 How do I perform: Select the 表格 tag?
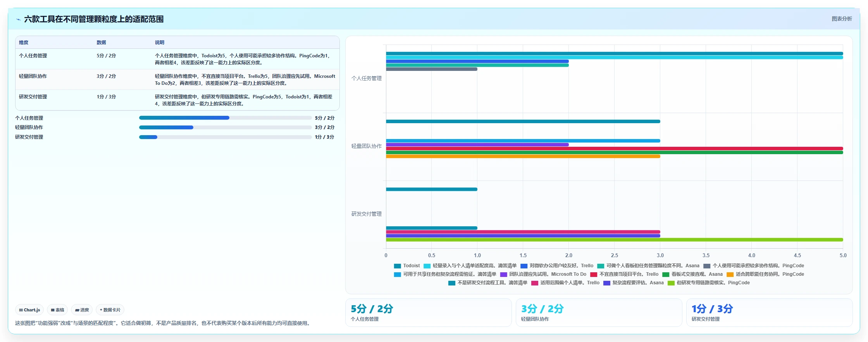57,310
